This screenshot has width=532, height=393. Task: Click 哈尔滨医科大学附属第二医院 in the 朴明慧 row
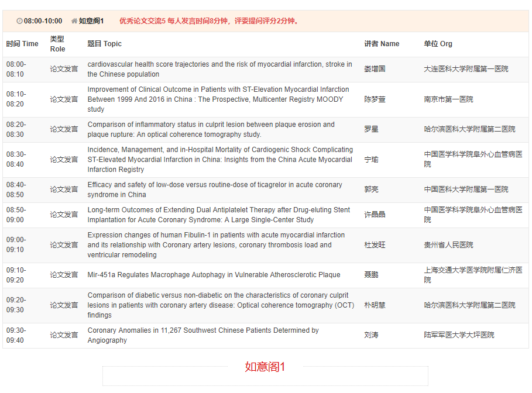pos(469,305)
